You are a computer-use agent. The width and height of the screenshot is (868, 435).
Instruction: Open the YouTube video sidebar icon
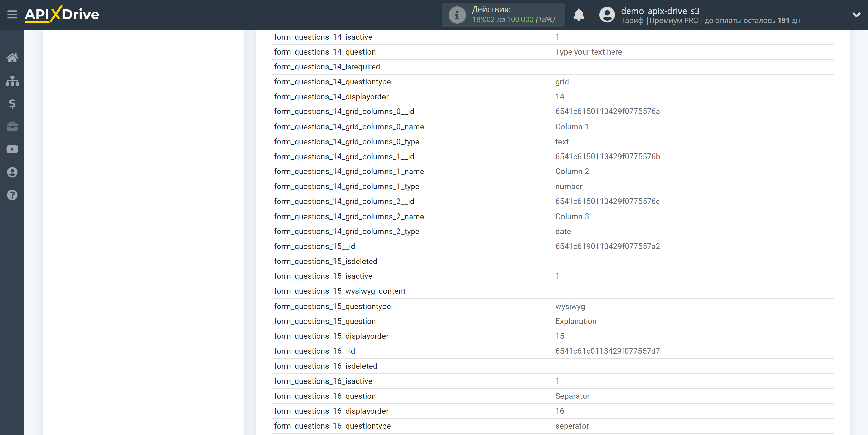pos(12,149)
